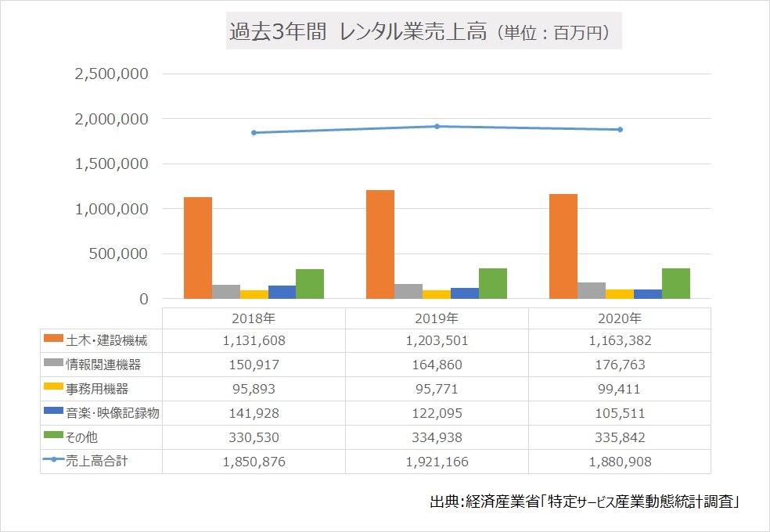The height and width of the screenshot is (532, 770).
Task: Click the total cell showing 1,850,876
Action: click(254, 462)
